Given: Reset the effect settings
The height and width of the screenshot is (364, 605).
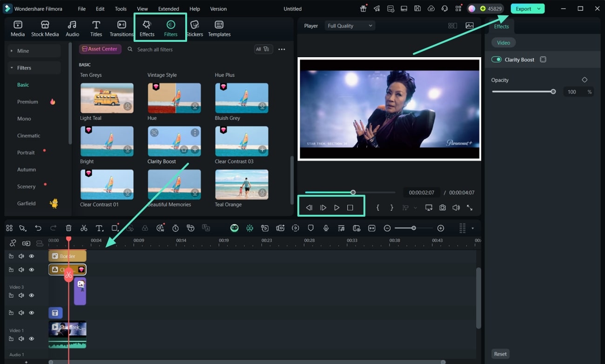Looking at the screenshot, I should coord(500,354).
